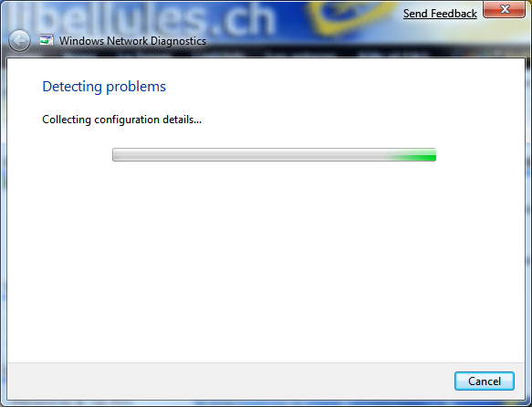Close the diagnostics window with the red X

coord(505,9)
